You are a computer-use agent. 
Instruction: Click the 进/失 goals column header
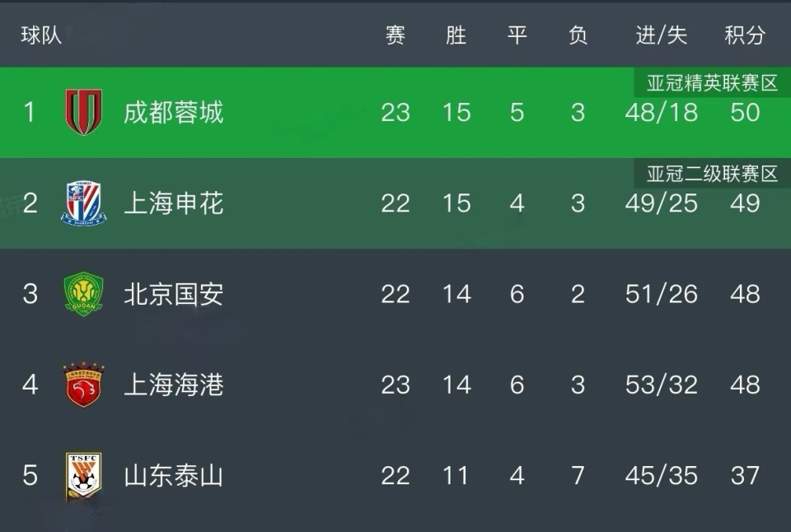point(661,35)
